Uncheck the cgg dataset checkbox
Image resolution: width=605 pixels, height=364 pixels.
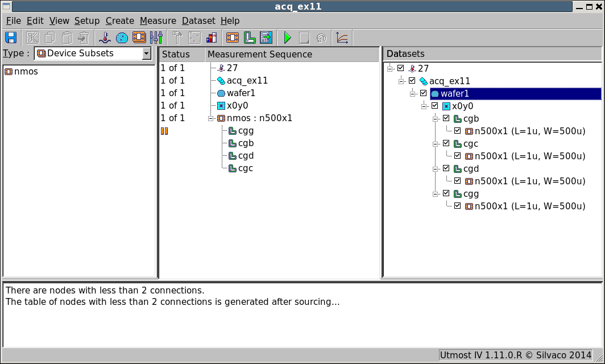[446, 193]
